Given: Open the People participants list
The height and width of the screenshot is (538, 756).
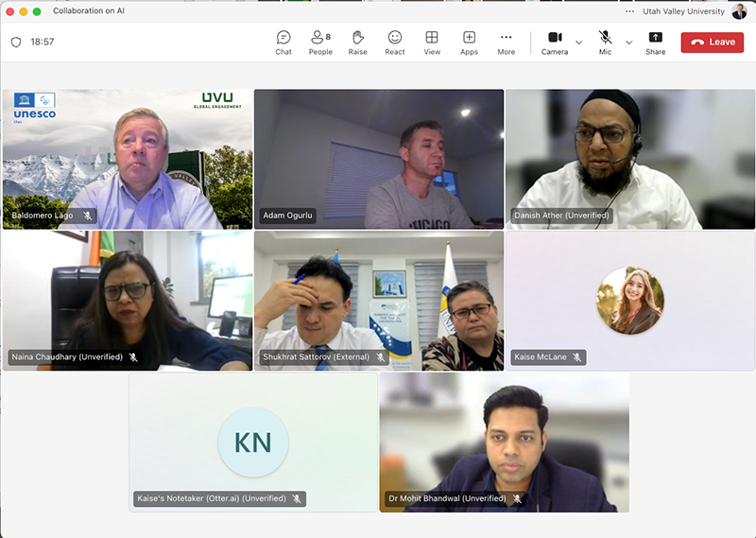Looking at the screenshot, I should [320, 42].
